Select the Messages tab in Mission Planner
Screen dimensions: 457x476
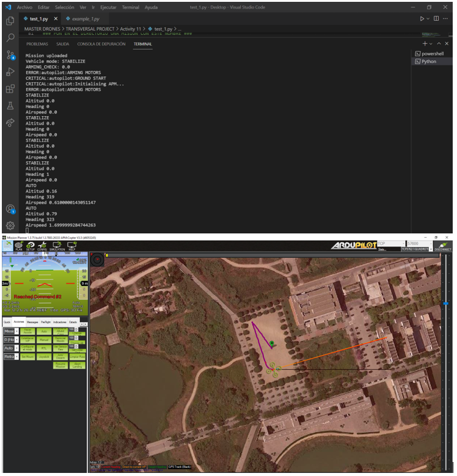[32, 321]
